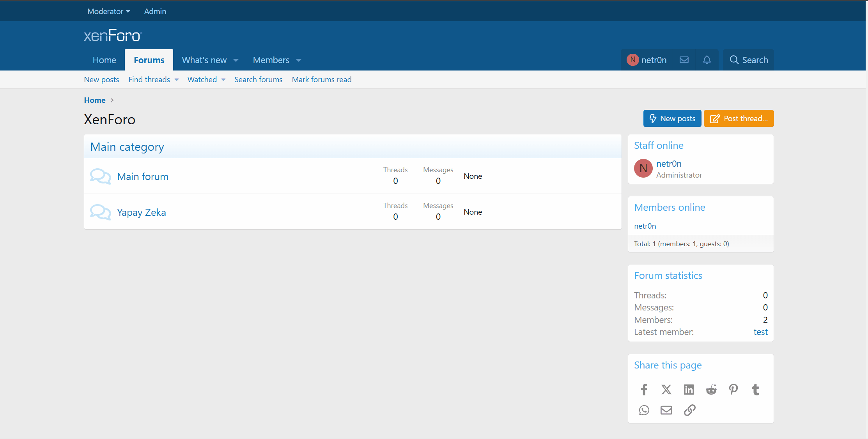
Task: Share page on X (Twitter)
Action: (x=666, y=390)
